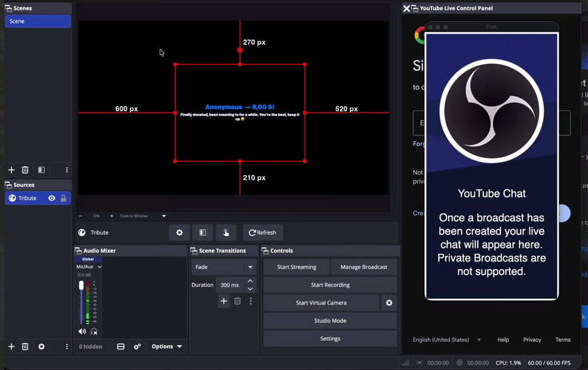This screenshot has height=370, width=588.
Task: Open the Scenes panel three-dot menu
Action: point(67,170)
